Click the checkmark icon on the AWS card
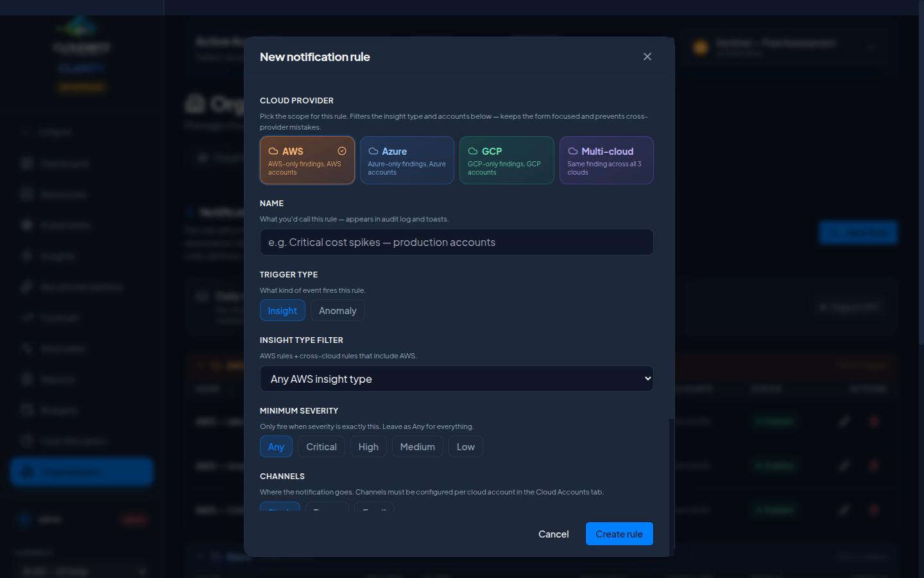The height and width of the screenshot is (578, 924). click(342, 151)
